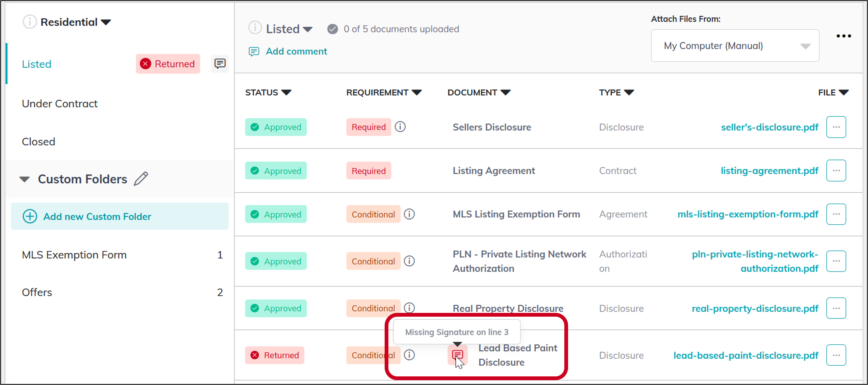Click the info icon beside Sellers Disclosure requirement

tap(400, 127)
